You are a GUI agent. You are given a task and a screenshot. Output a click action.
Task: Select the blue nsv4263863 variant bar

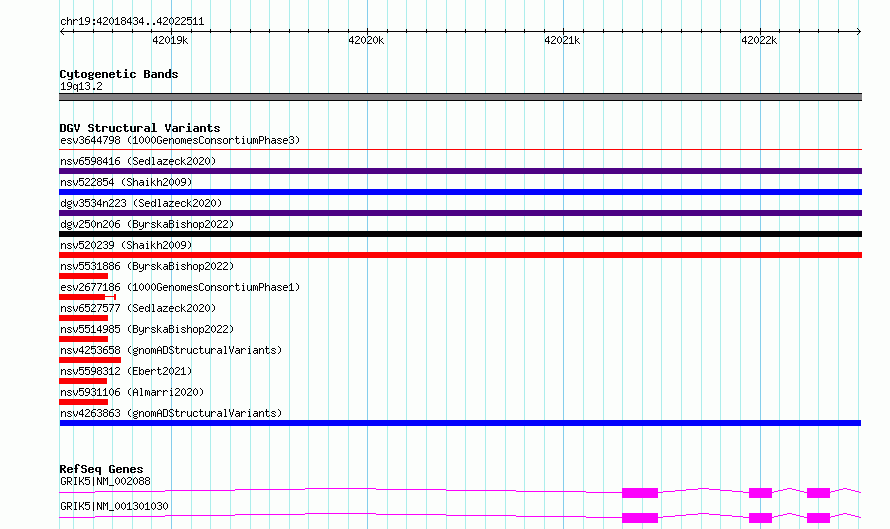[x=460, y=423]
